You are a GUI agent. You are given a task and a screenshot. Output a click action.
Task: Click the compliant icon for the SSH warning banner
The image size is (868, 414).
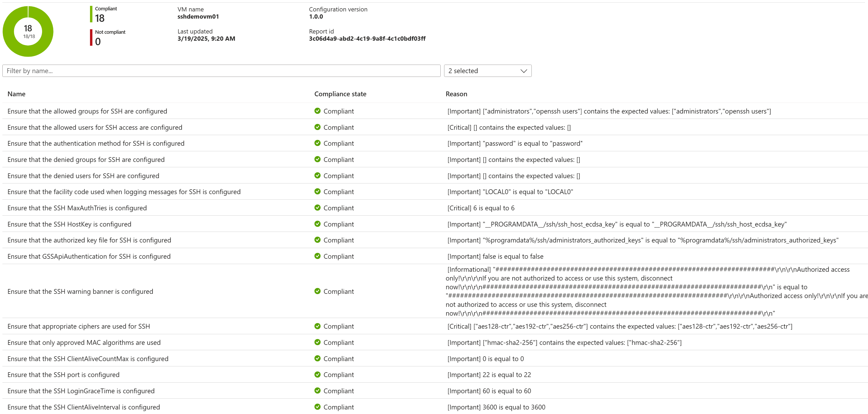(317, 291)
